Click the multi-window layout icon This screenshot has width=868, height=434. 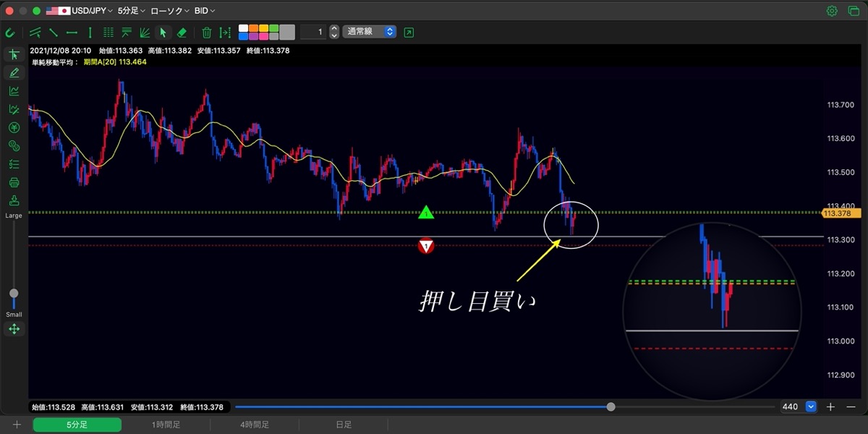[x=853, y=11]
